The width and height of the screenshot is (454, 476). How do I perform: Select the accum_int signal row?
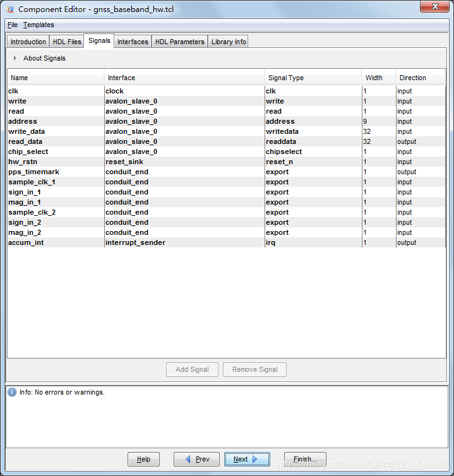tap(227, 242)
